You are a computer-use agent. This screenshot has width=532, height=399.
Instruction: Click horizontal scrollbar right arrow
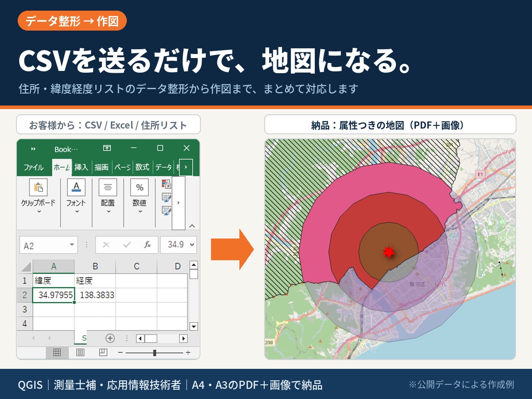(x=184, y=338)
